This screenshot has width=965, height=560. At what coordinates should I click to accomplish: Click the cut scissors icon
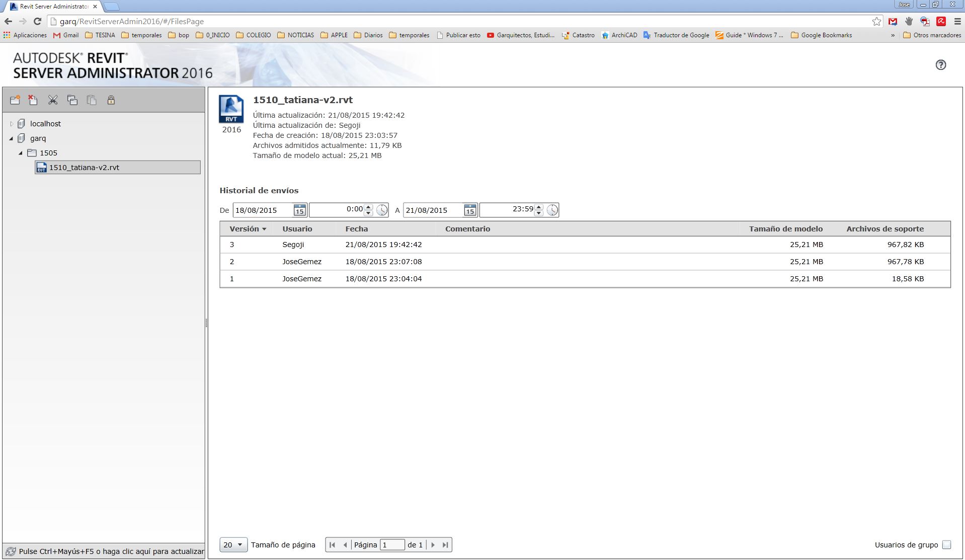[53, 100]
